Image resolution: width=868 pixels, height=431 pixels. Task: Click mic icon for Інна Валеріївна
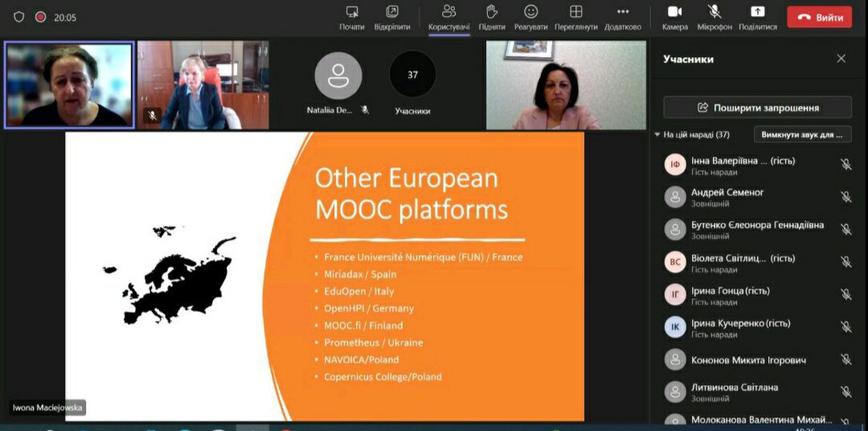tap(845, 165)
